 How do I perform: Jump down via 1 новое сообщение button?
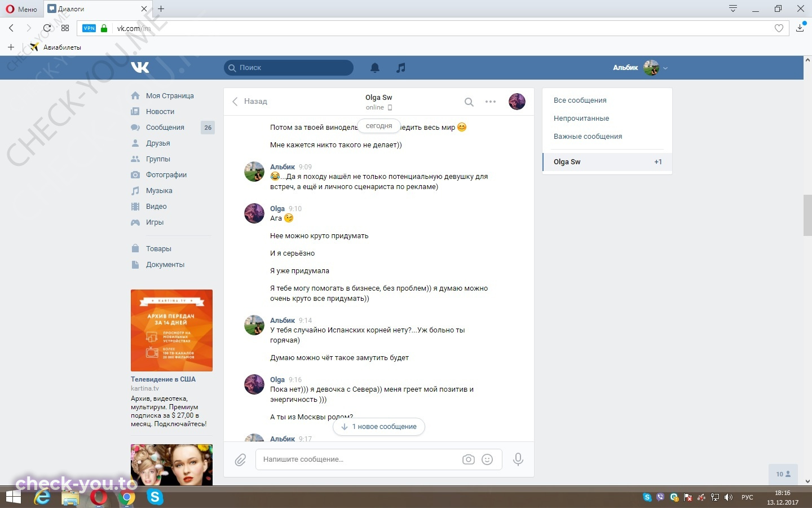[x=379, y=427]
